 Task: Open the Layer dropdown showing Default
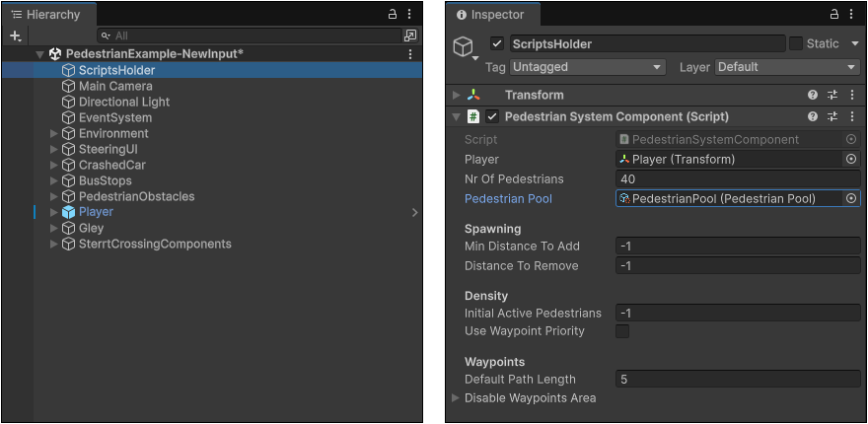tap(787, 67)
